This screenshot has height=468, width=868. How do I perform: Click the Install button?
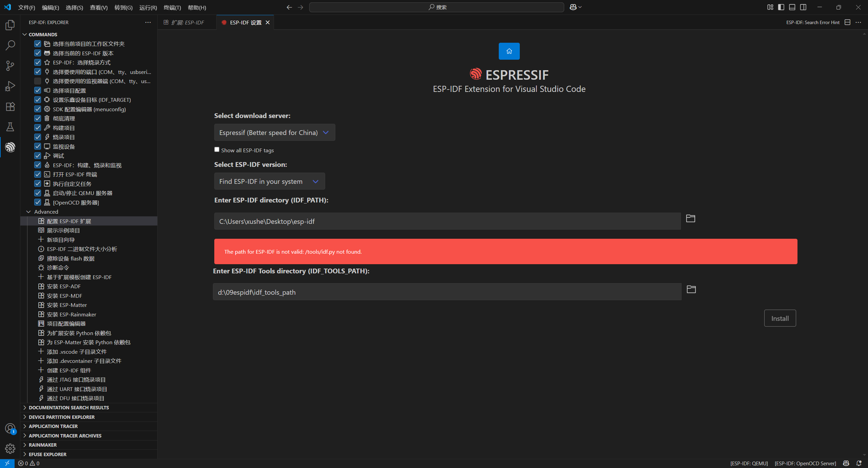(780, 318)
